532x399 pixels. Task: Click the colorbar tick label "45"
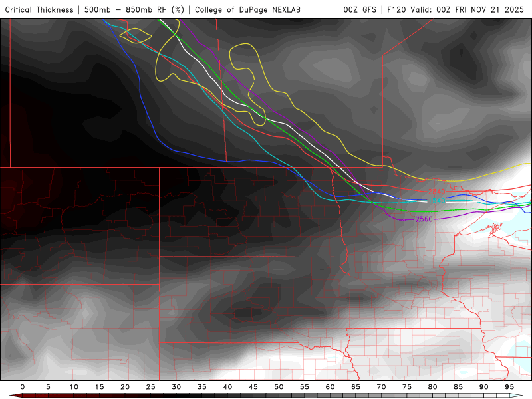[253, 387]
